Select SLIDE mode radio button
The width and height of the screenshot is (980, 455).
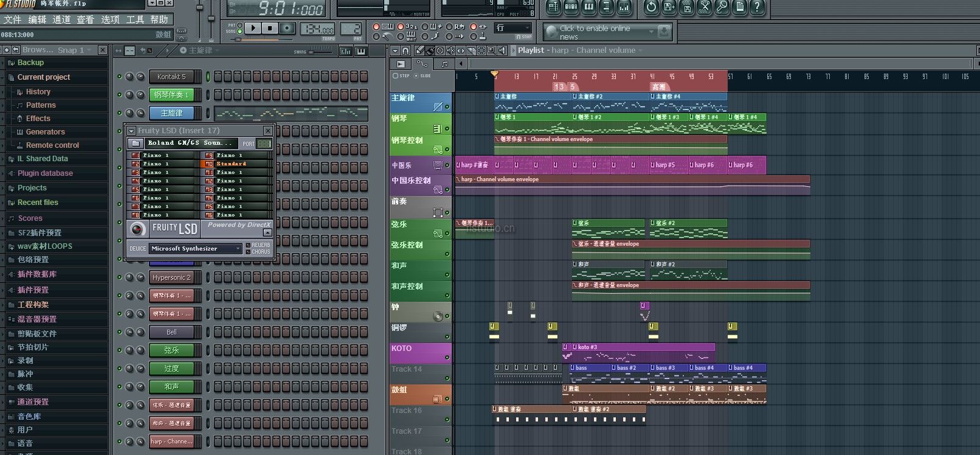[416, 76]
